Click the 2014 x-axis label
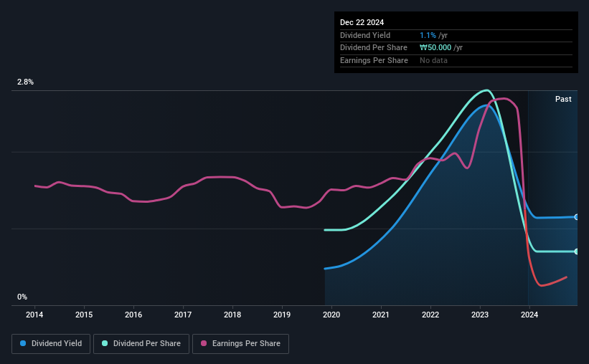 pyautogui.click(x=34, y=315)
